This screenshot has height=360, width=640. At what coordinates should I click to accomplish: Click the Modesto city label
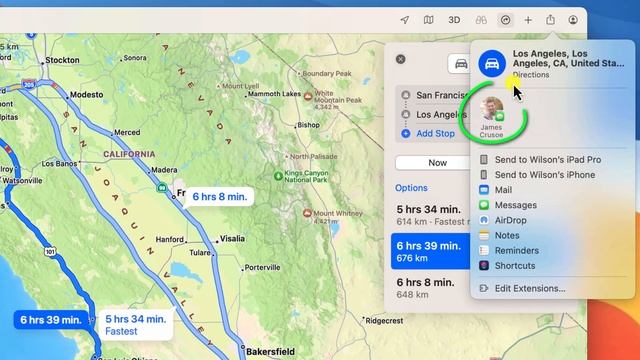tap(87, 95)
